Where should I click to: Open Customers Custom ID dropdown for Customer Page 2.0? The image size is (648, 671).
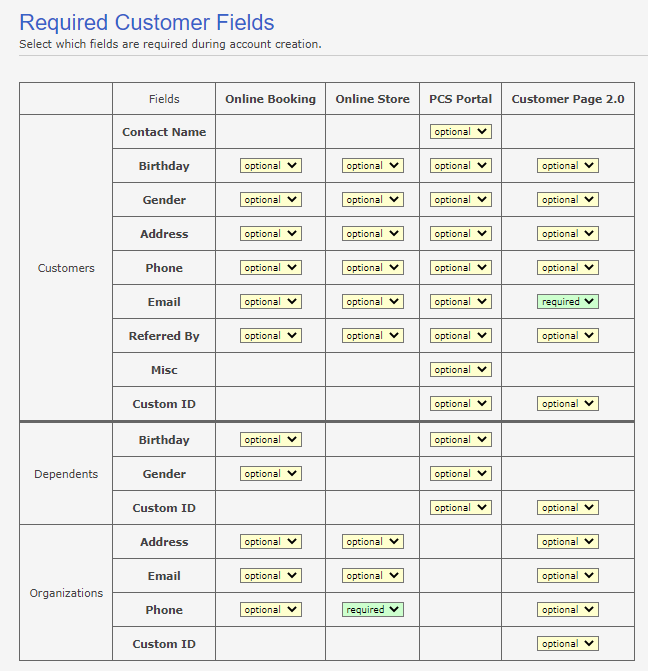(x=568, y=404)
